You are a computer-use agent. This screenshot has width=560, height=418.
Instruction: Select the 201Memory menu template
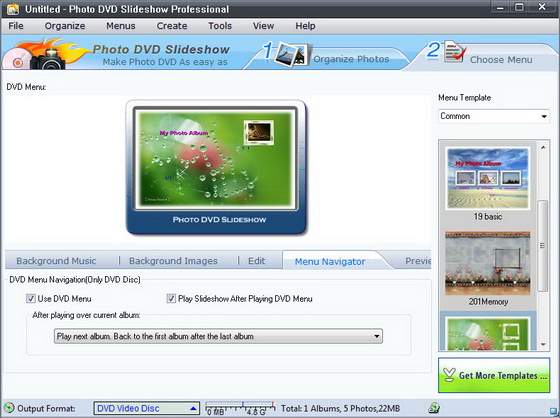point(488,263)
